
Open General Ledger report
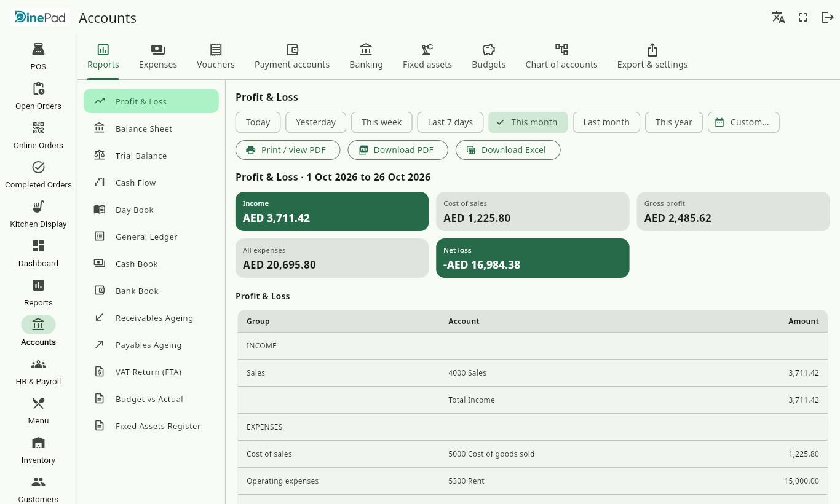tap(151, 237)
